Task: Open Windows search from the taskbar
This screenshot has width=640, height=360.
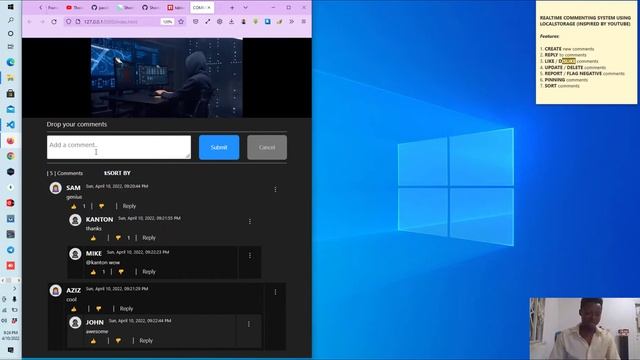Action: [11, 20]
